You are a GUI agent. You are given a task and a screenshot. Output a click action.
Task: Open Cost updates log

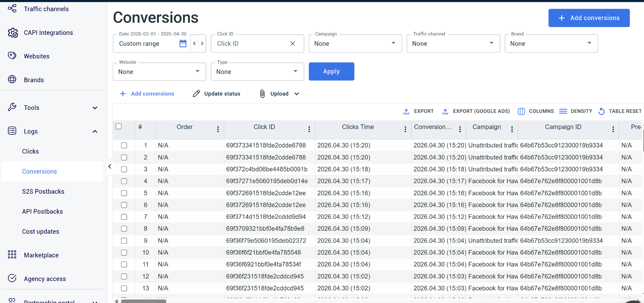pyautogui.click(x=41, y=231)
